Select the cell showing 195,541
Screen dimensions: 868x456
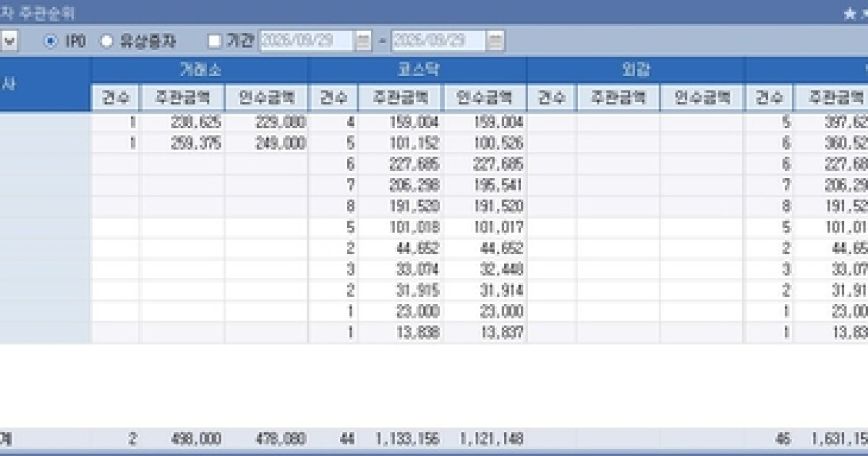tap(485, 185)
